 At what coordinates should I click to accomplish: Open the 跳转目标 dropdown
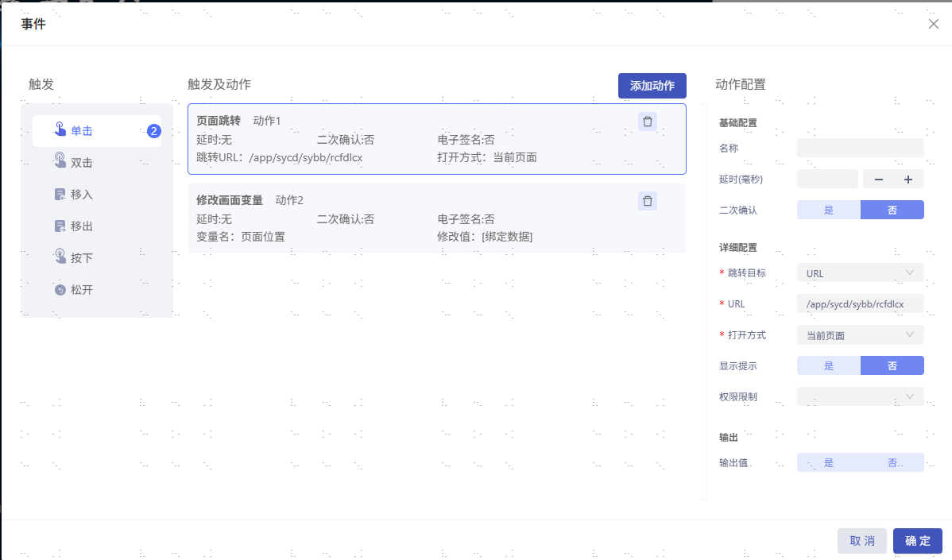point(861,273)
